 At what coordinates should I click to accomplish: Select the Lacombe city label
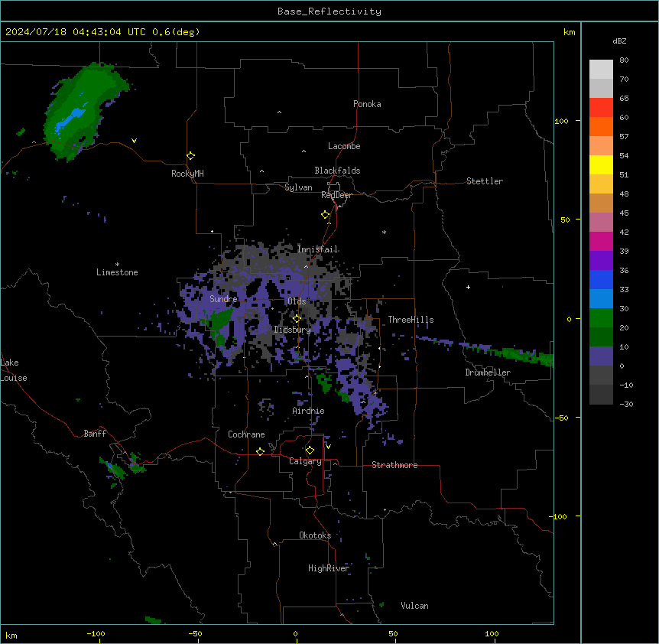pos(344,146)
